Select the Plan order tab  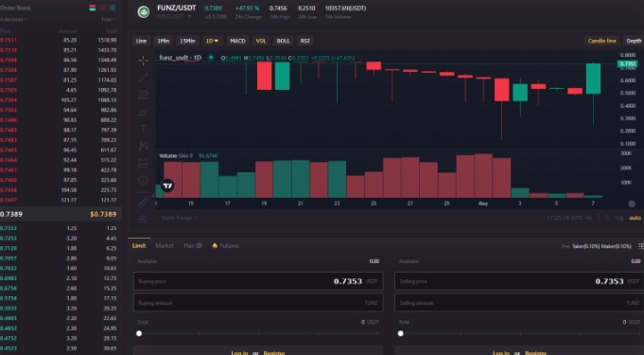[189, 245]
